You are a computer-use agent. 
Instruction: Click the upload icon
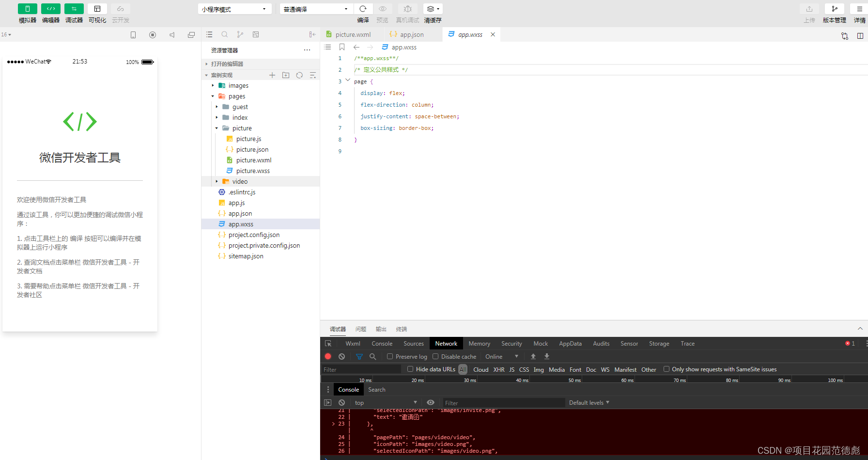[809, 9]
